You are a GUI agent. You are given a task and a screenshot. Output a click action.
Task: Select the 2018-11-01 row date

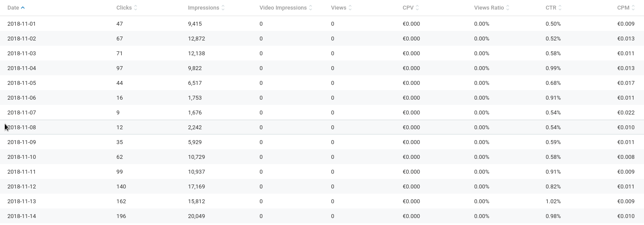pos(21,24)
